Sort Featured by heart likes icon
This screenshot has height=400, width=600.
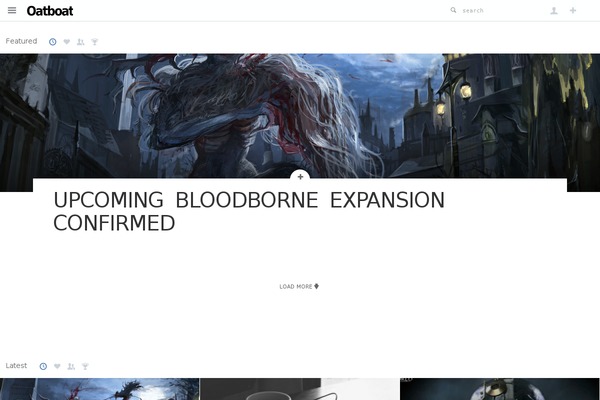pos(67,42)
